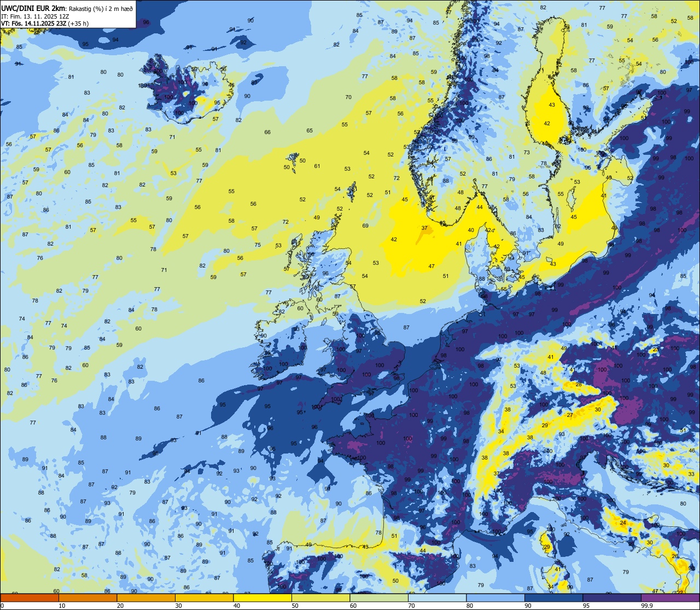This screenshot has height=610, width=700.
Task: Click the humidity value '73' on map
Action: coord(527,153)
